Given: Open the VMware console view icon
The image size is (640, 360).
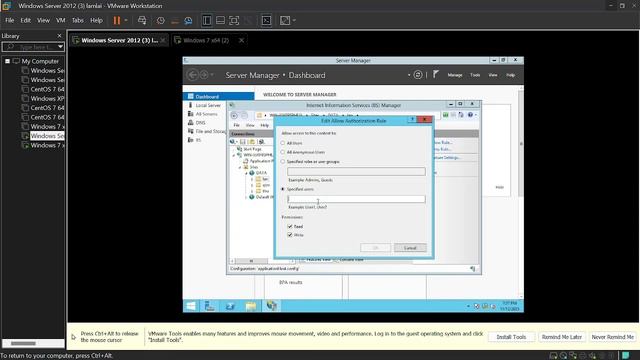Looking at the screenshot, I should tap(267, 20).
